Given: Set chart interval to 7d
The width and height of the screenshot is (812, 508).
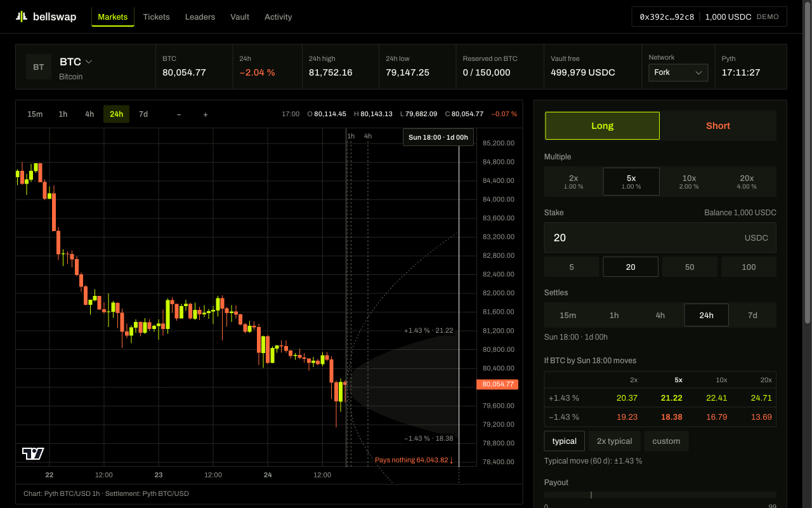Looking at the screenshot, I should tap(143, 114).
